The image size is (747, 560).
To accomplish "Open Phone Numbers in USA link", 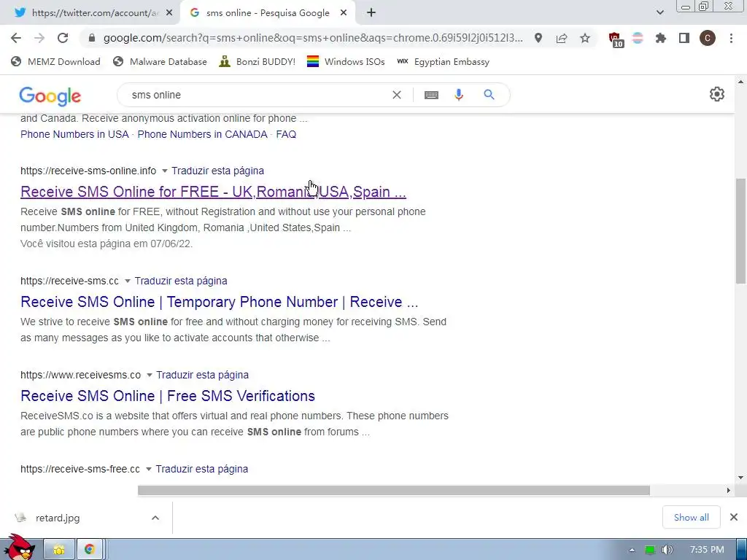I will (x=75, y=134).
